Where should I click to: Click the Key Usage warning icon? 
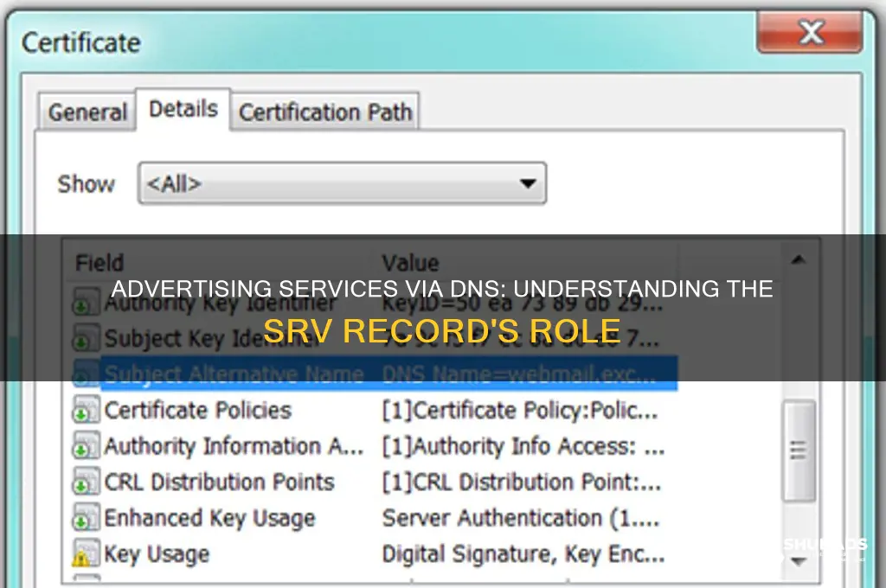click(86, 553)
